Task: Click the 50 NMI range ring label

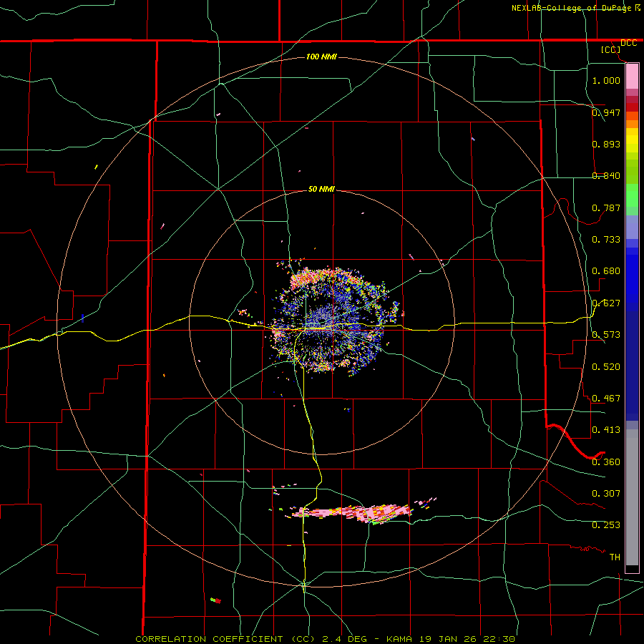Action: (321, 189)
